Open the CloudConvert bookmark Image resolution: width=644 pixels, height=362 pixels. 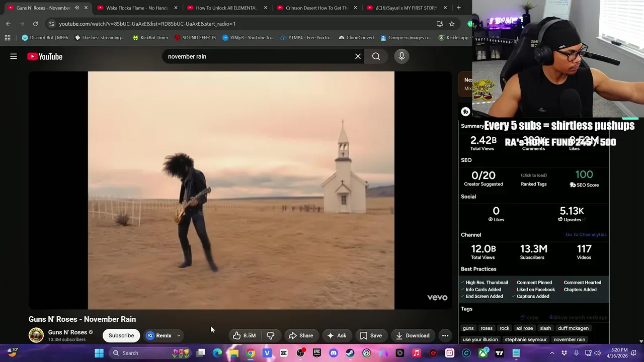click(x=356, y=38)
